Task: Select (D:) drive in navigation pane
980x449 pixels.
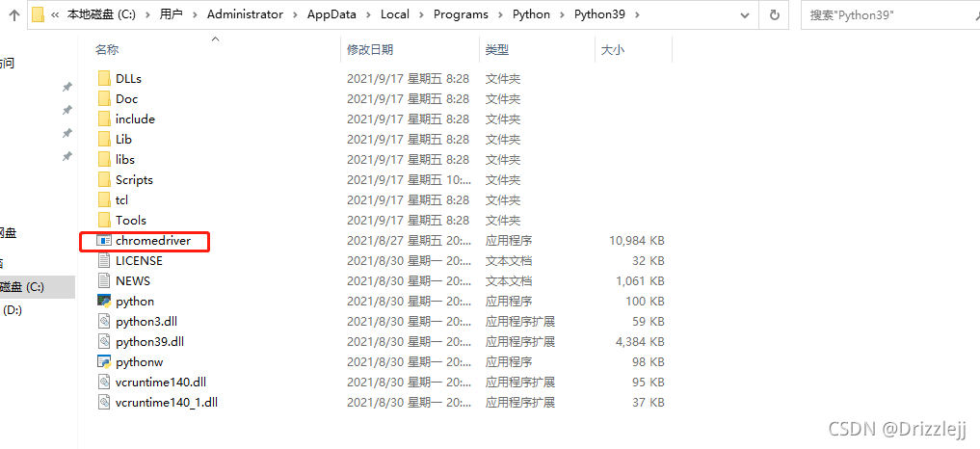Action: click(13, 309)
